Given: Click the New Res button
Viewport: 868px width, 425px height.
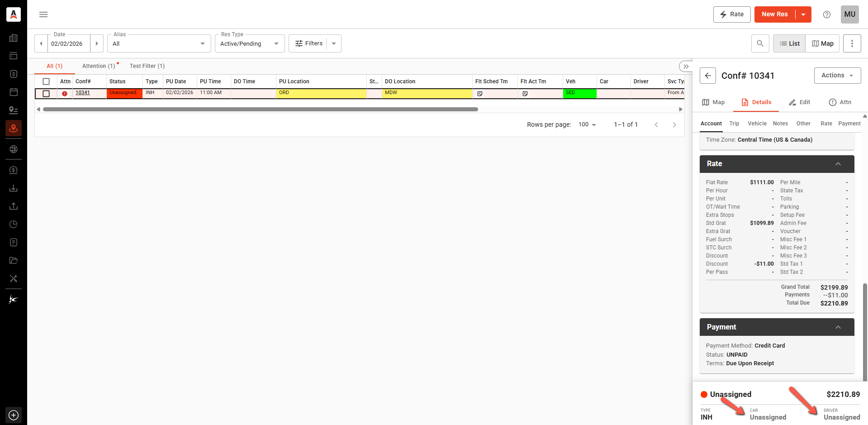Looking at the screenshot, I should click(774, 14).
